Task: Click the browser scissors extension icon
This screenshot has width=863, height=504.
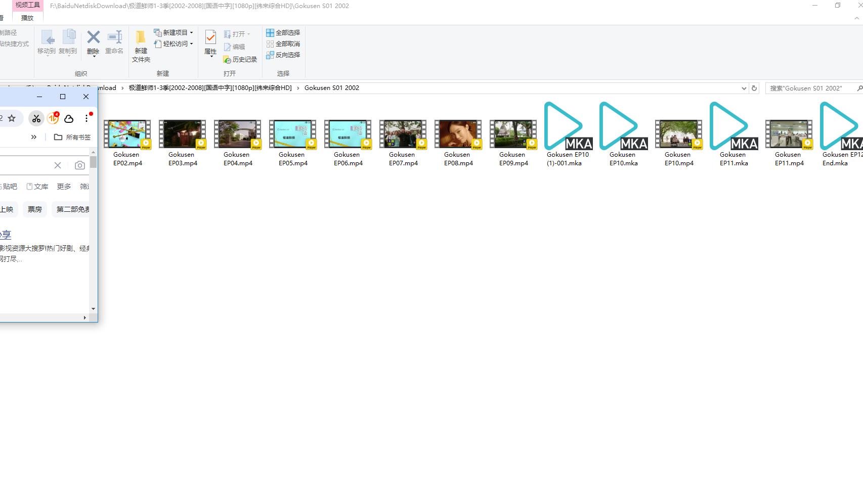Action: [x=36, y=118]
